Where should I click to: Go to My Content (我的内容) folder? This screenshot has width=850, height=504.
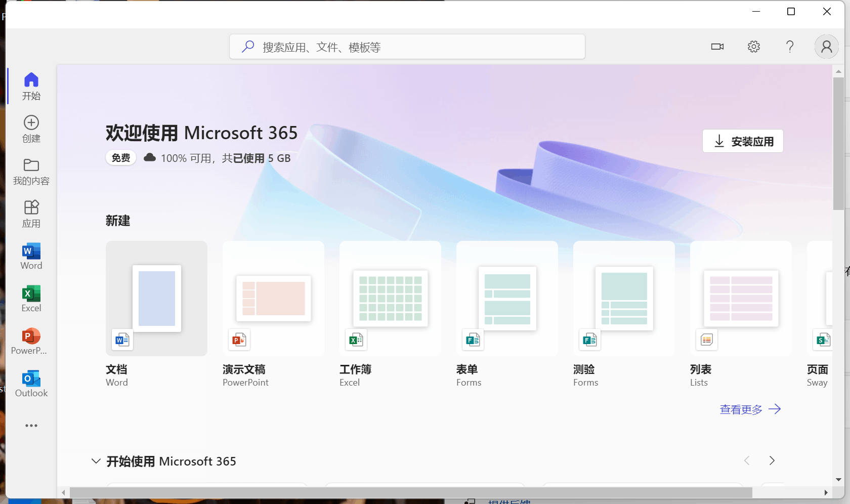tap(31, 171)
